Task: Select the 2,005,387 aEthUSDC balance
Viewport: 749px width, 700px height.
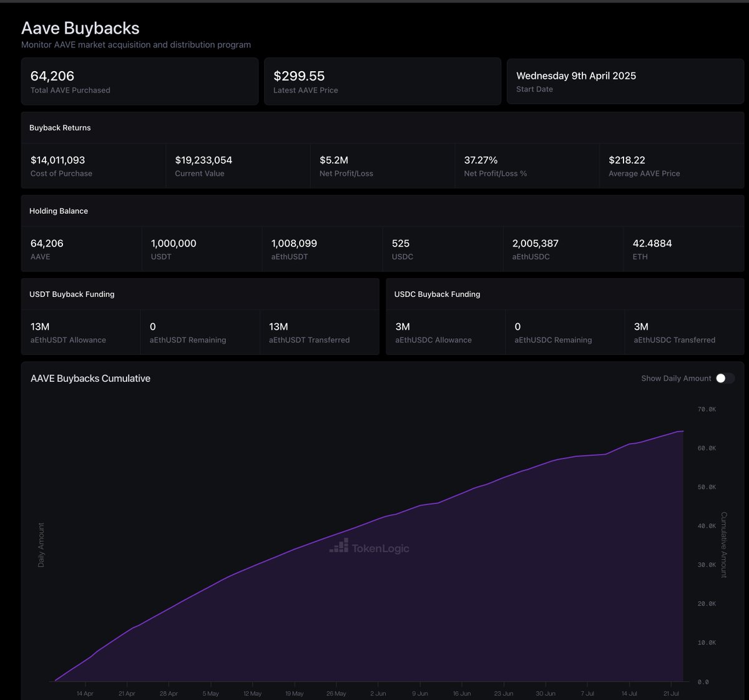Action: [x=536, y=243]
